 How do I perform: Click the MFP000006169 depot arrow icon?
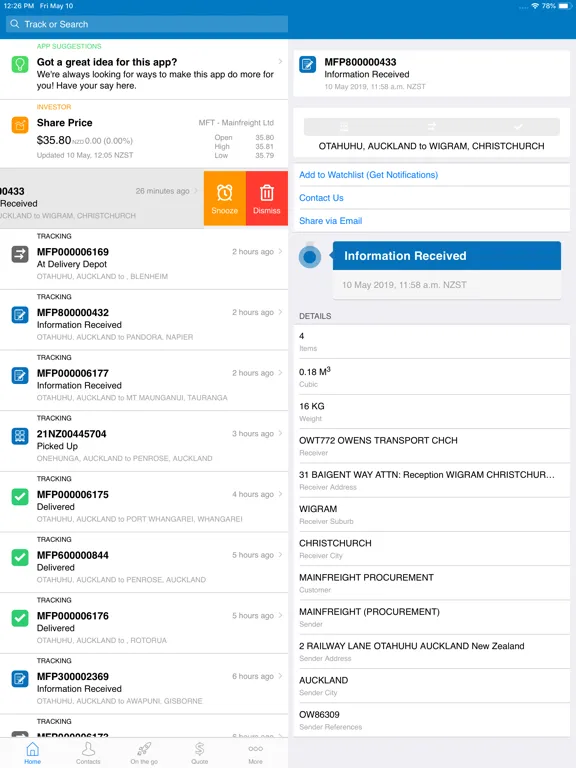[20, 254]
